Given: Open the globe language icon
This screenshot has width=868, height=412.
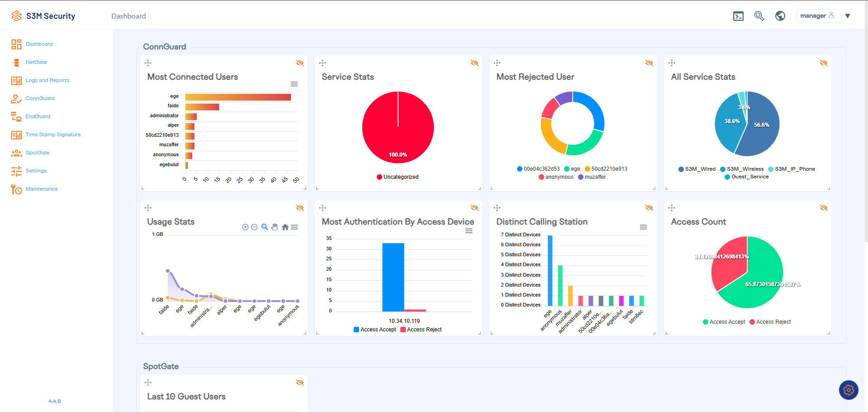Looking at the screenshot, I should click(780, 16).
